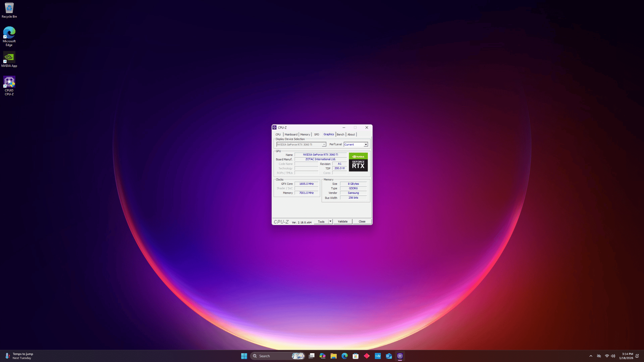The image size is (644, 362).
Task: Click the TDP 200.0 W value
Action: 340,168
